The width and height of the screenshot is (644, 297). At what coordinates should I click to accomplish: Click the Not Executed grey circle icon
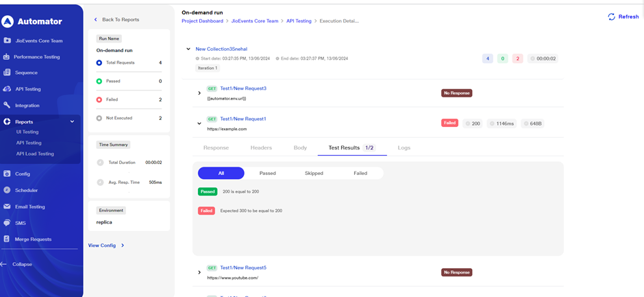pyautogui.click(x=99, y=118)
